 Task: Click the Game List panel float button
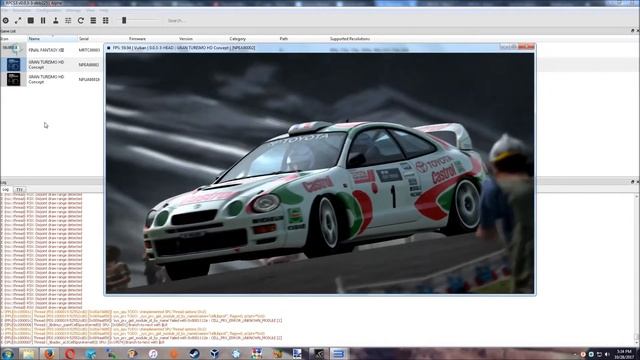pos(632,31)
